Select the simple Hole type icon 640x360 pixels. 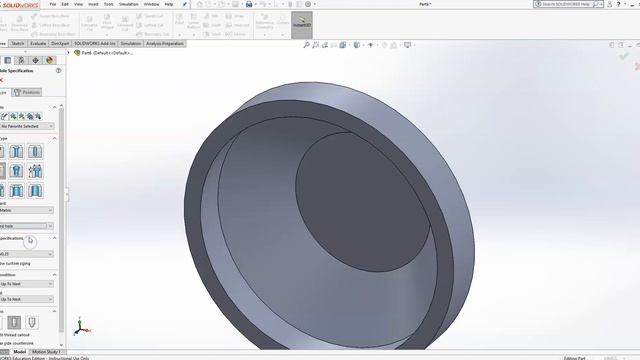[35, 152]
